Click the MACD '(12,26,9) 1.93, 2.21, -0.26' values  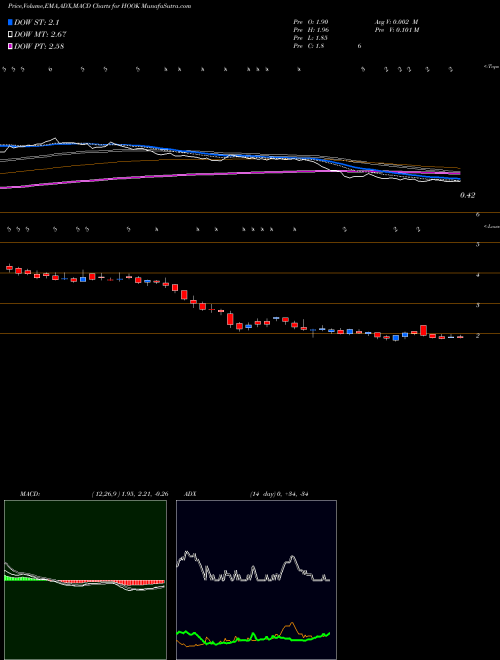pos(130,494)
